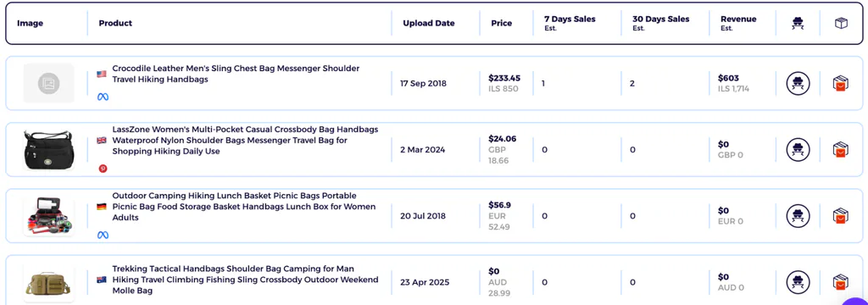868x305 pixels.
Task: Open Crocodile Leather Men's Sling Chest Bag title
Action: click(x=236, y=74)
